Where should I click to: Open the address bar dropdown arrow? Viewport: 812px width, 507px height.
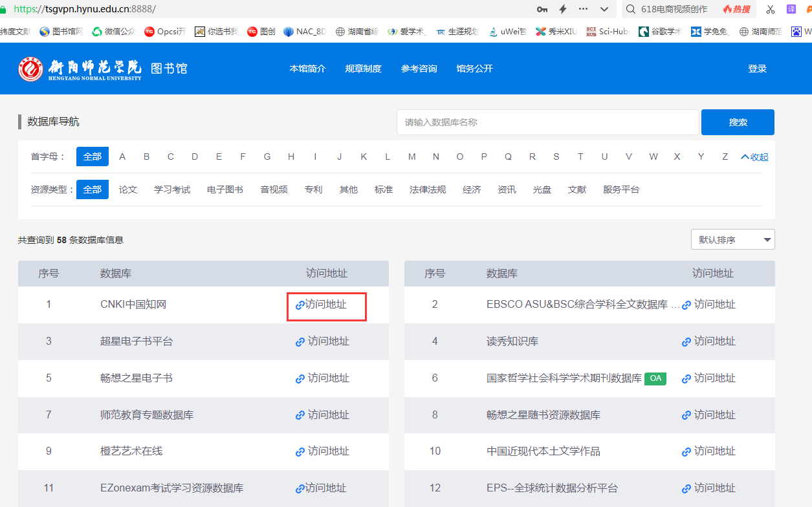pyautogui.click(x=604, y=9)
